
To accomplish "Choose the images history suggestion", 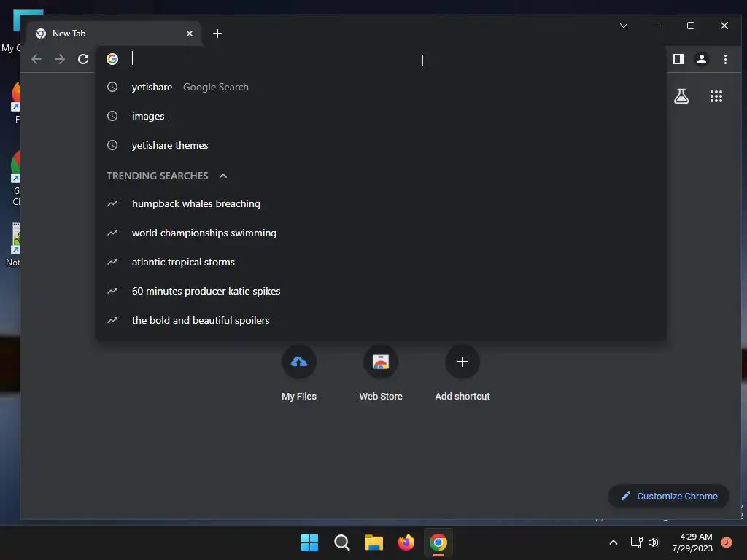I will click(380, 116).
